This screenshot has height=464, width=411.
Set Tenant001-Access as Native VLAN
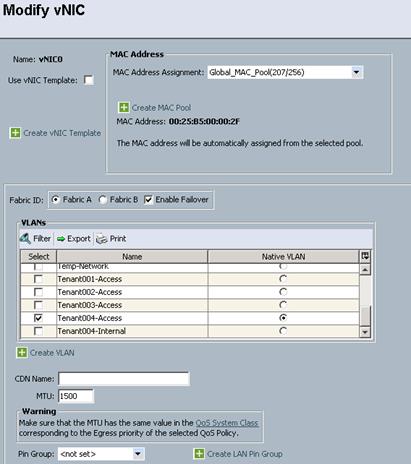click(x=283, y=279)
